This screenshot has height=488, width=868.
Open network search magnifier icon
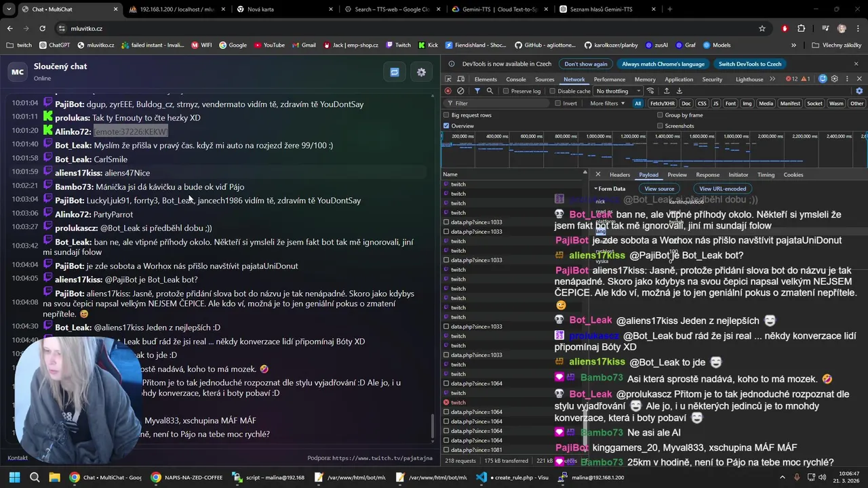(x=490, y=91)
